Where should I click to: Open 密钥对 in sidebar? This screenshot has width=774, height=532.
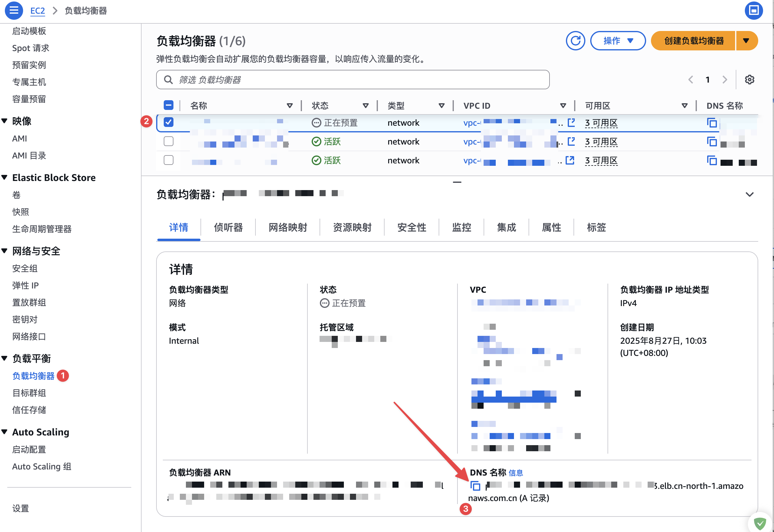[25, 319]
